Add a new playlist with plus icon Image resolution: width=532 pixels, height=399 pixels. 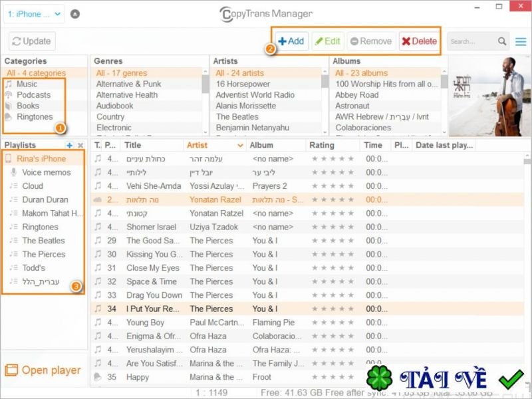click(70, 145)
